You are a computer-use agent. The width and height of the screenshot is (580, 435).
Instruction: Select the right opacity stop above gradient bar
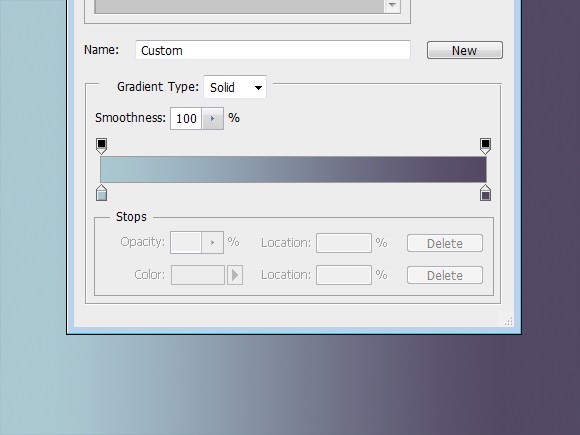tap(485, 146)
